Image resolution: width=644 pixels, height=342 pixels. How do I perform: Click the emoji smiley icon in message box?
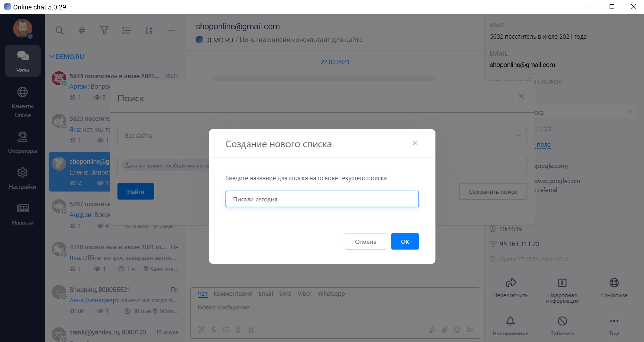[457, 330]
